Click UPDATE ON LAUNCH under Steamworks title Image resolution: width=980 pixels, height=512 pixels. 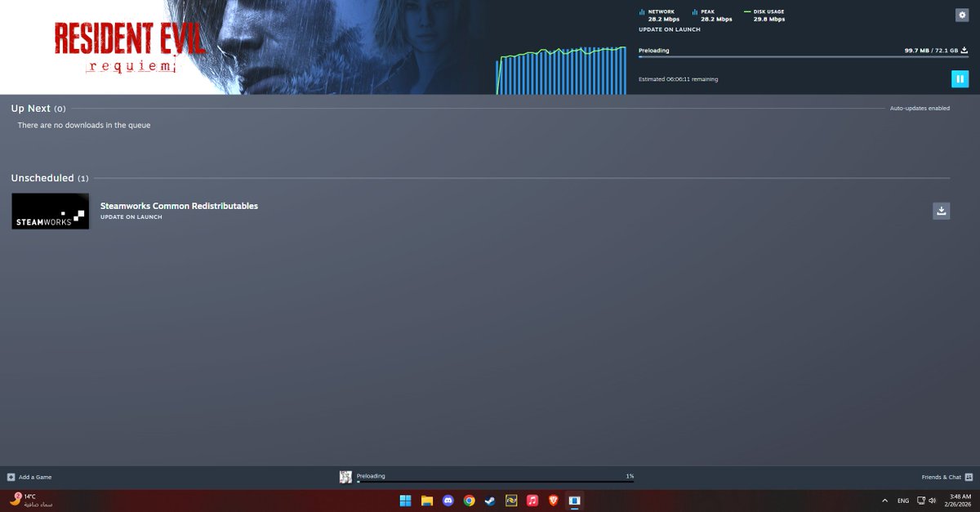[131, 217]
